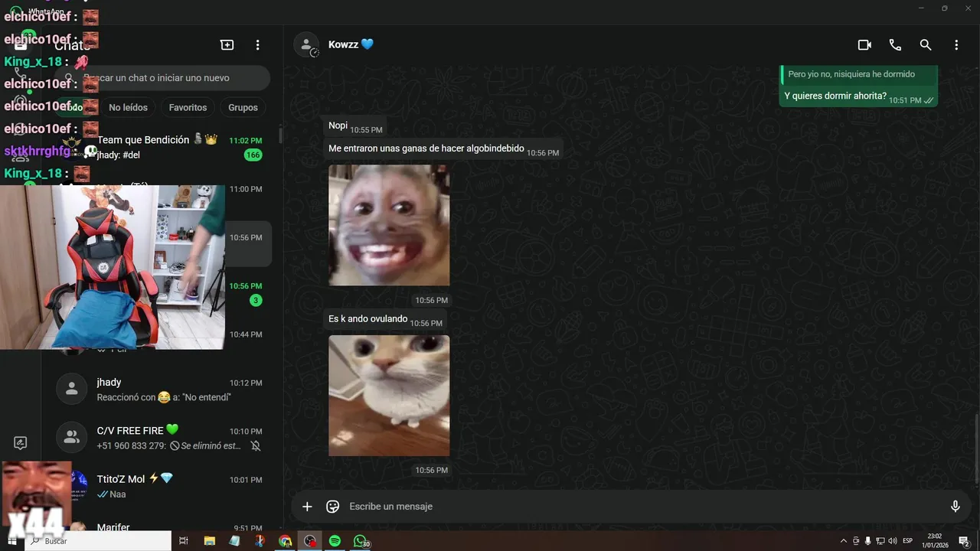Click the chat search field
Viewport: 980px width, 551px height.
162,78
